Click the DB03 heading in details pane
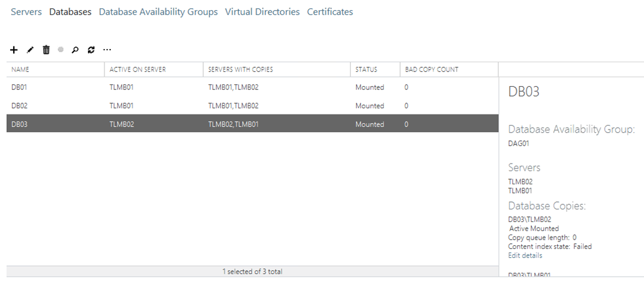Image resolution: width=644 pixels, height=283 pixels. point(524,92)
